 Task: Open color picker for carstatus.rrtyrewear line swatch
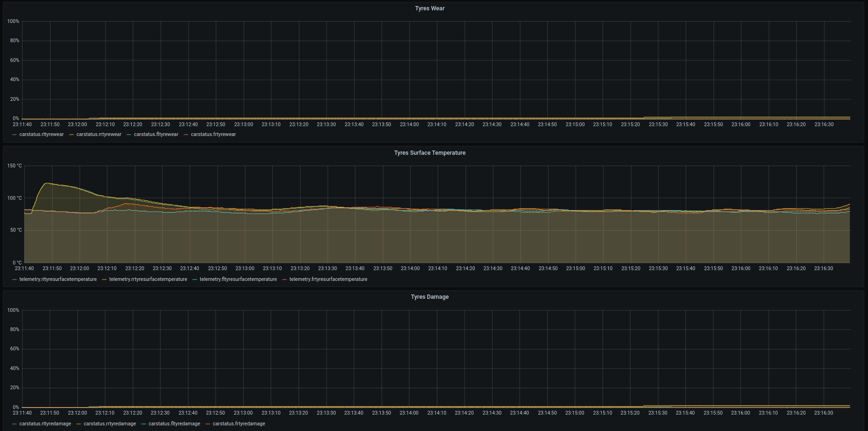(72, 135)
